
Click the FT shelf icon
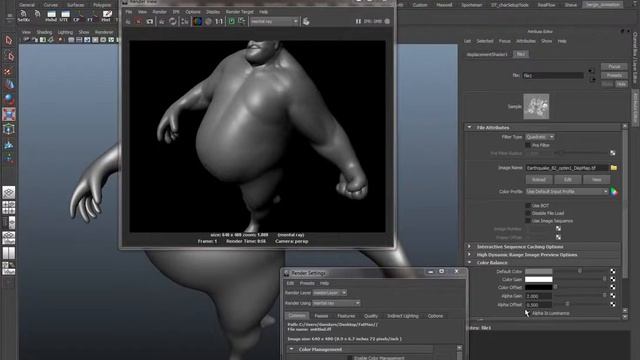pyautogui.click(x=90, y=16)
